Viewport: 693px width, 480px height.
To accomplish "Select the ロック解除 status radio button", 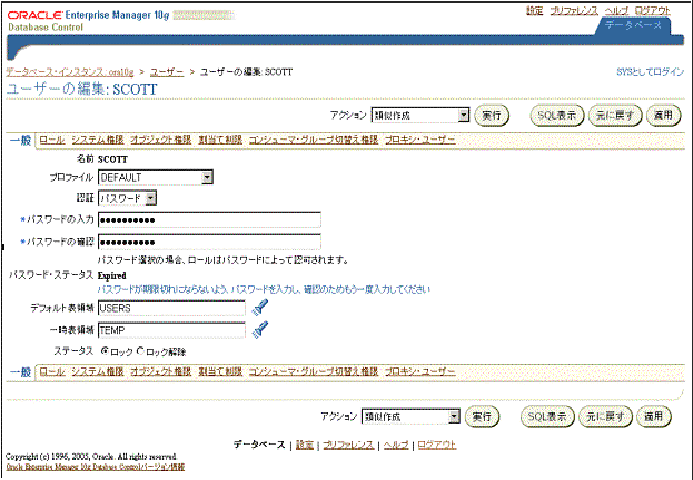I will pyautogui.click(x=141, y=351).
